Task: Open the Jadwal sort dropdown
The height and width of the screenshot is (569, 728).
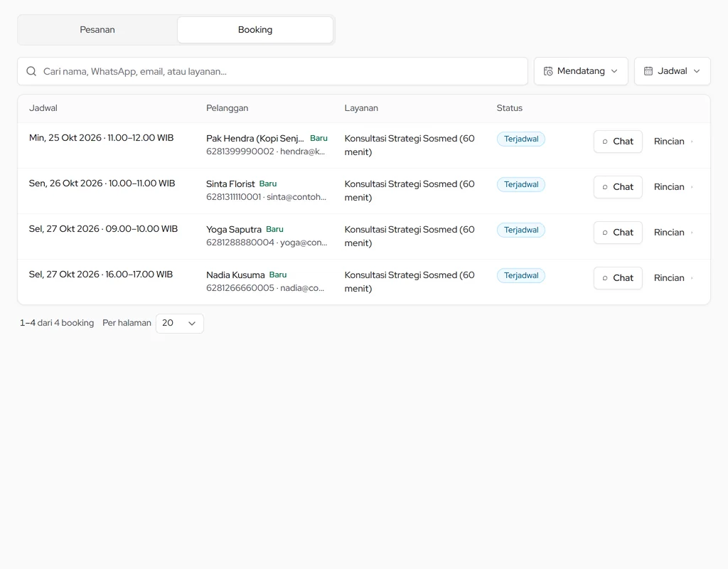Action: [673, 71]
